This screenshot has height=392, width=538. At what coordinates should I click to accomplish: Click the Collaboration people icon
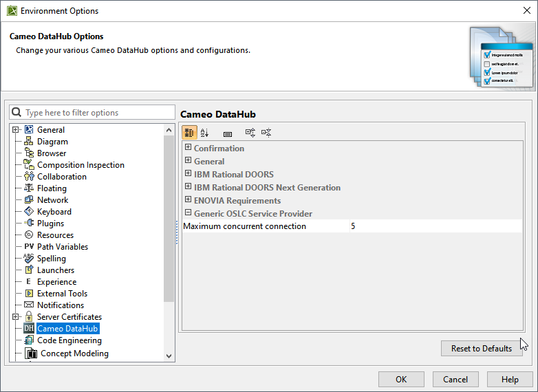tap(29, 177)
